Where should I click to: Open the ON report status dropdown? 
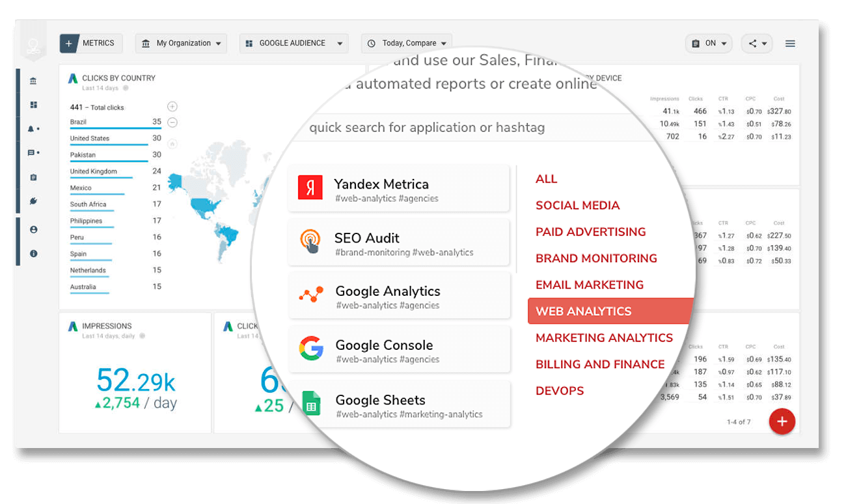pyautogui.click(x=709, y=44)
